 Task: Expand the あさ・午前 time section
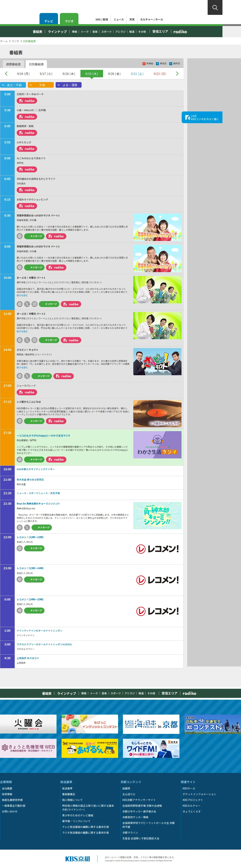pyautogui.click(x=13, y=85)
